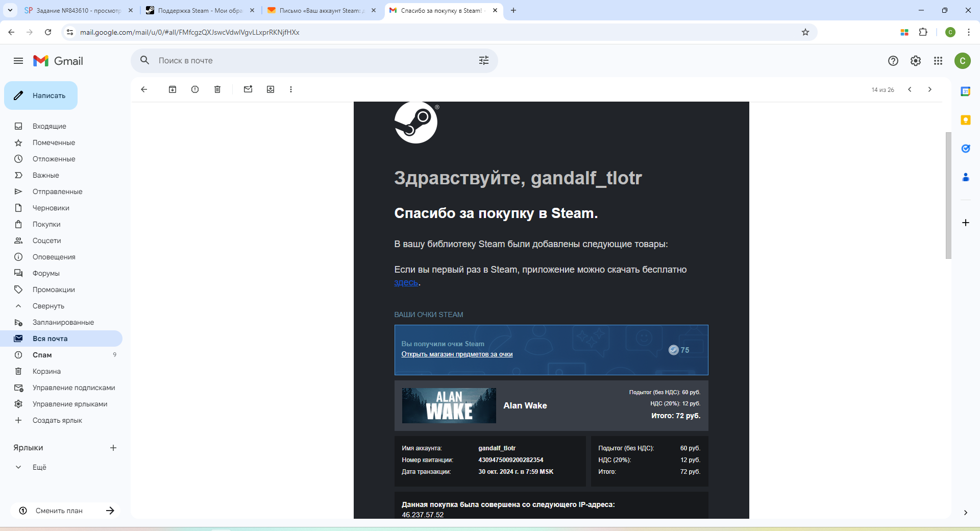Click the Alan Wake game thumbnail
Screen dimensions: 980x531
point(449,405)
